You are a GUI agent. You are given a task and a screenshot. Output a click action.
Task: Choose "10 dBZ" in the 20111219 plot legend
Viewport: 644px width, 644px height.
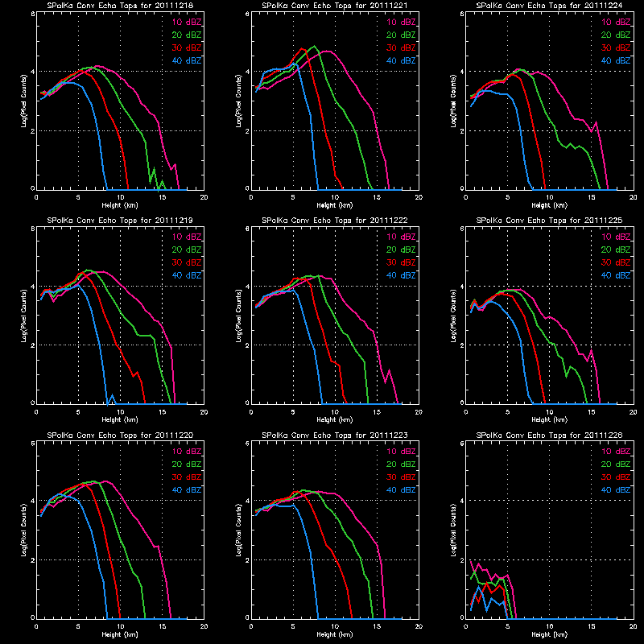[187, 237]
